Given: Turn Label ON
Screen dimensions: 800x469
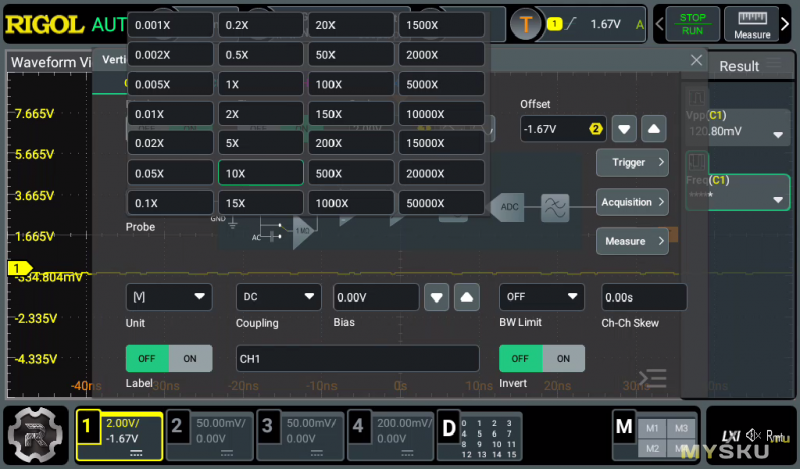Looking at the screenshot, I should tap(190, 358).
